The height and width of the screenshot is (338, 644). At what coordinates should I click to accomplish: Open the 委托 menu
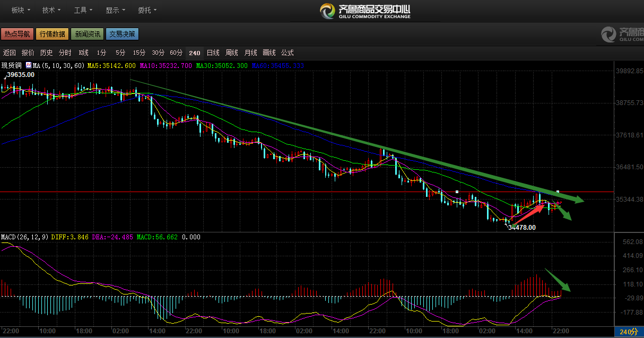147,10
